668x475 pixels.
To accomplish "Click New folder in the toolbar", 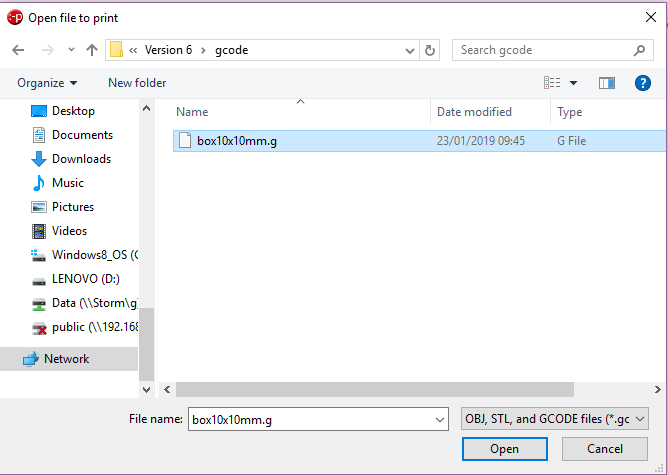I will [137, 83].
